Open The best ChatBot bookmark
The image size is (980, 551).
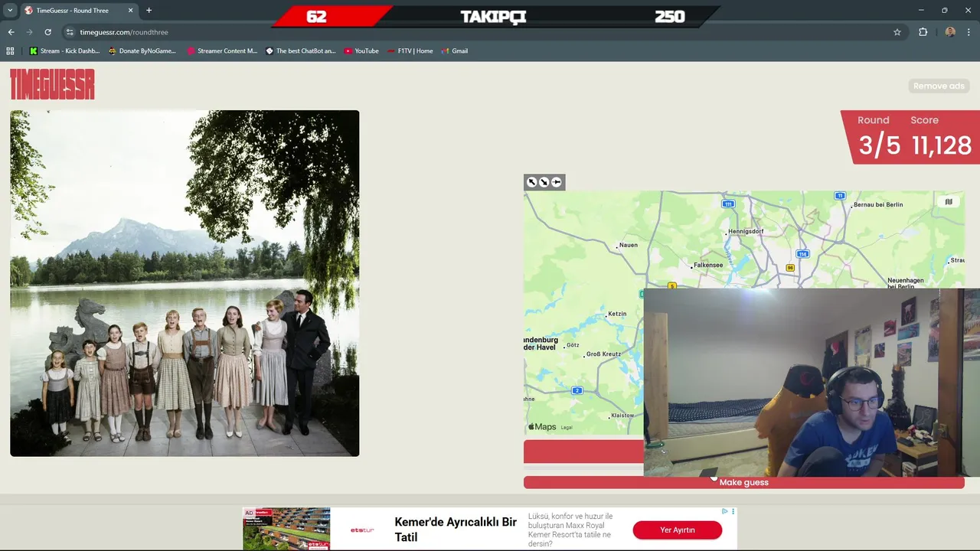pos(300,51)
